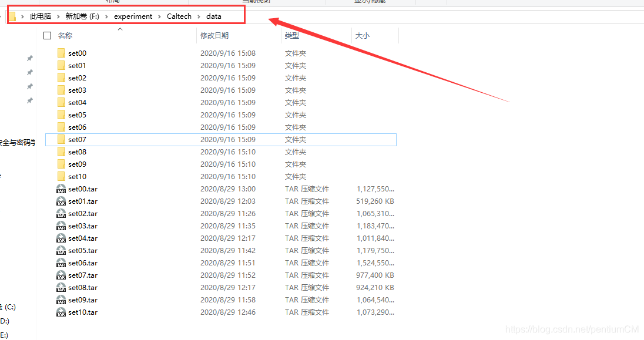
Task: Click the set06.tar archive icon
Action: [x=61, y=263]
